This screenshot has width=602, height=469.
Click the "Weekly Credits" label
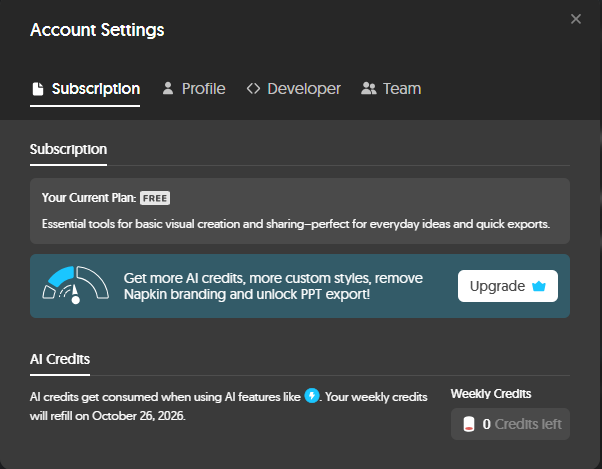click(x=491, y=394)
